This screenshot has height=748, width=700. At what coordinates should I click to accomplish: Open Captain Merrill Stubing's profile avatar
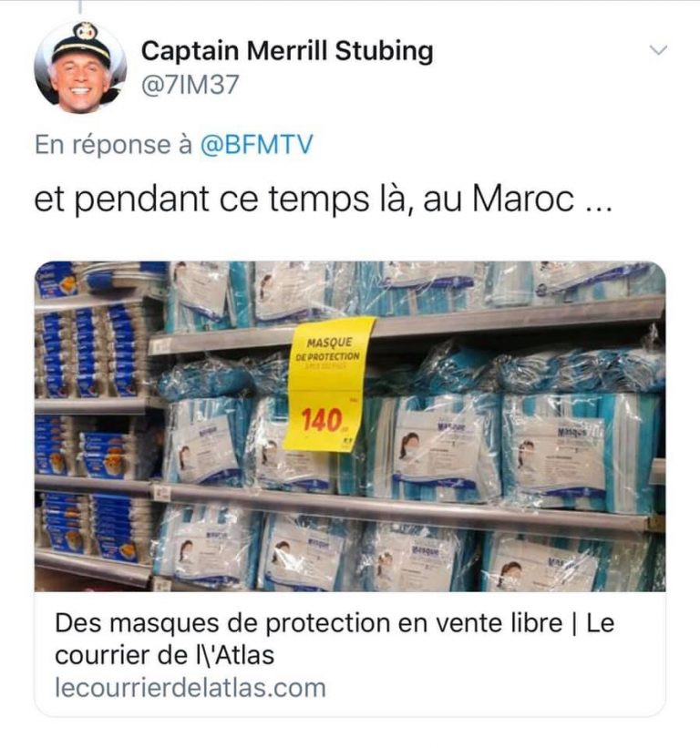pyautogui.click(x=80, y=67)
